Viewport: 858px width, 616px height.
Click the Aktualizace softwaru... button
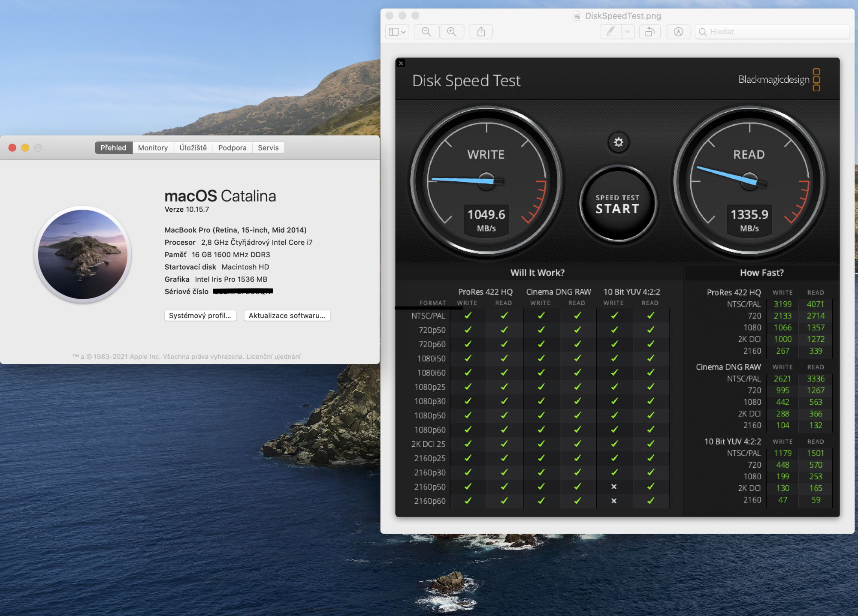[x=287, y=316]
